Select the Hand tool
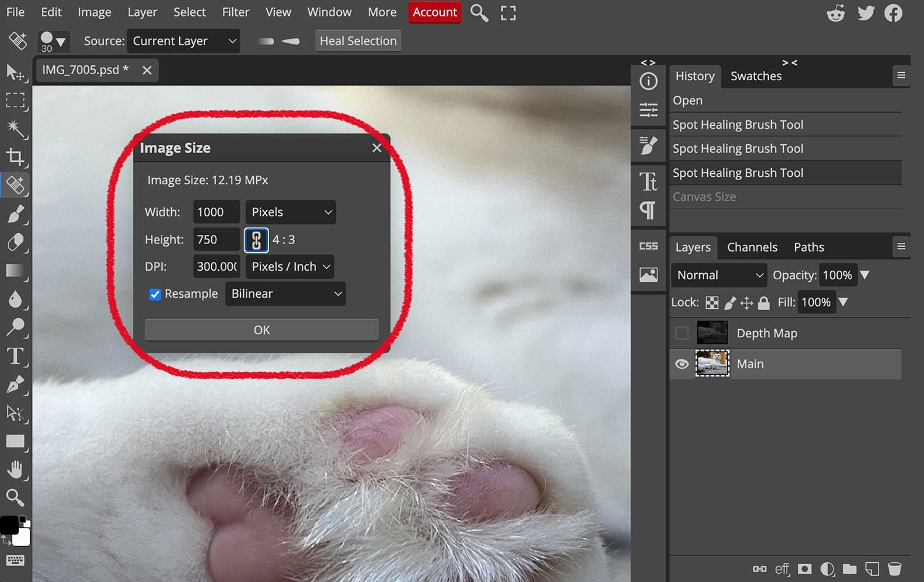 pos(15,470)
